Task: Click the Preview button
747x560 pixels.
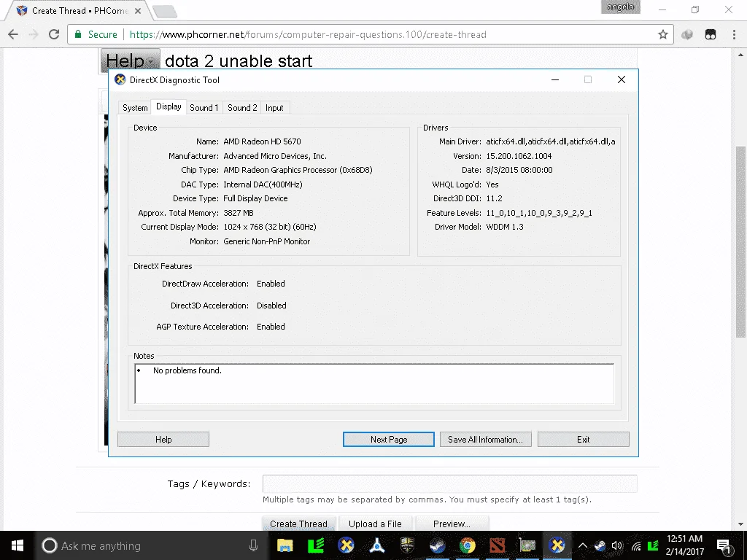Action: (x=452, y=524)
